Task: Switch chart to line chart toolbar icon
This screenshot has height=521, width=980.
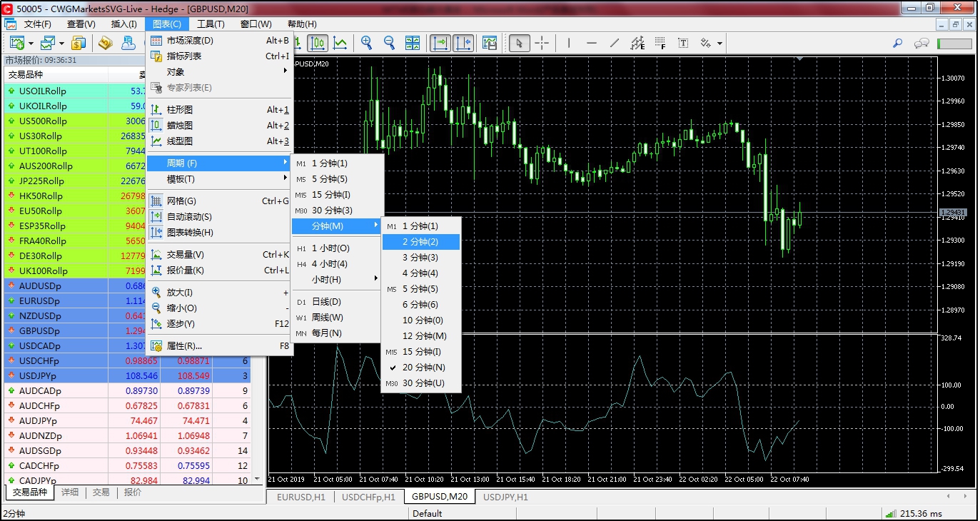Action: point(341,44)
